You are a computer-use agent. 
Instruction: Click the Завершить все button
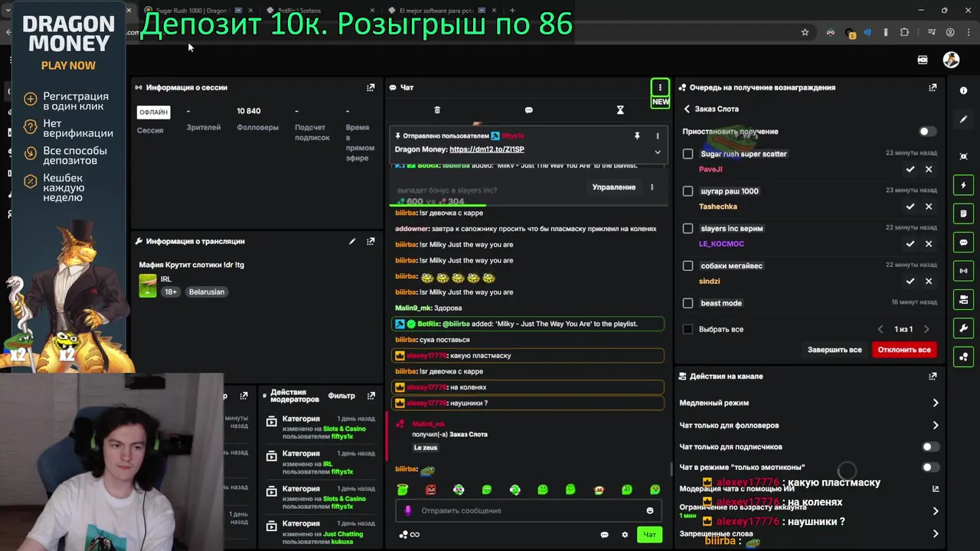pos(835,350)
